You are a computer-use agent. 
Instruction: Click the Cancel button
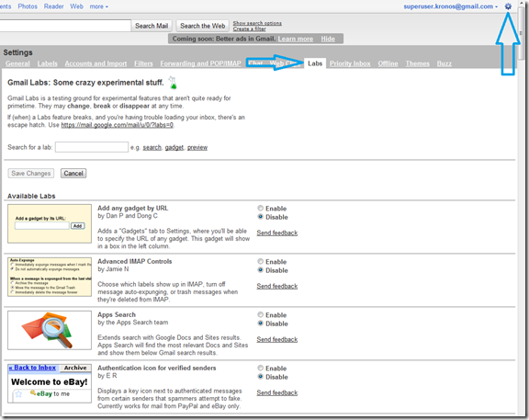[73, 174]
